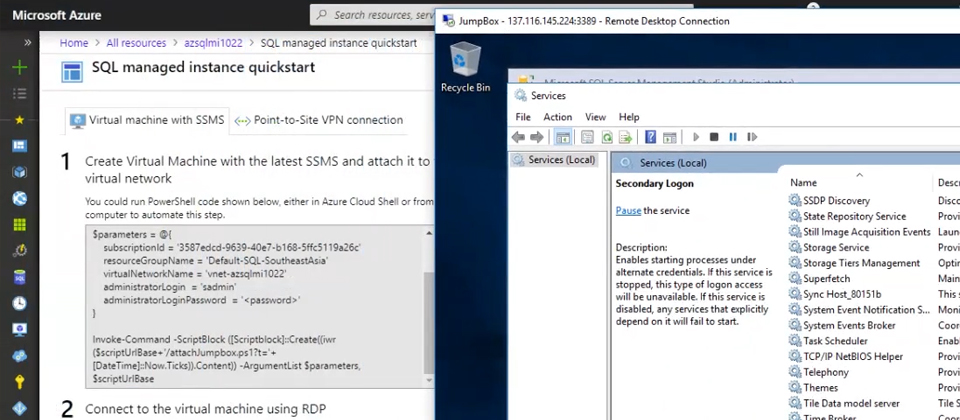The image size is (960, 420).
Task: Expand the Azure sidebar with double chevron
Action: [28, 43]
